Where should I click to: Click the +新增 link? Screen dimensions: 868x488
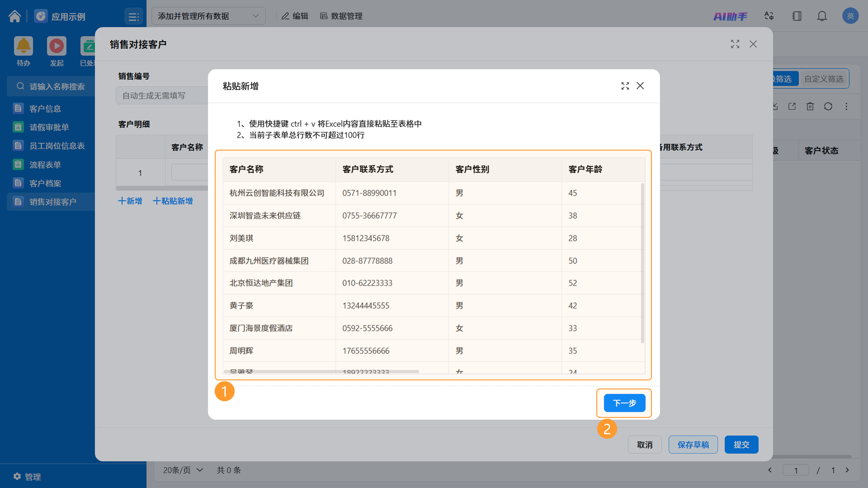pyautogui.click(x=130, y=201)
